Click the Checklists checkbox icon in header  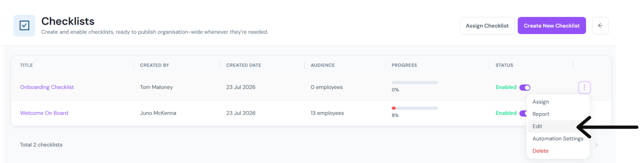point(24,25)
